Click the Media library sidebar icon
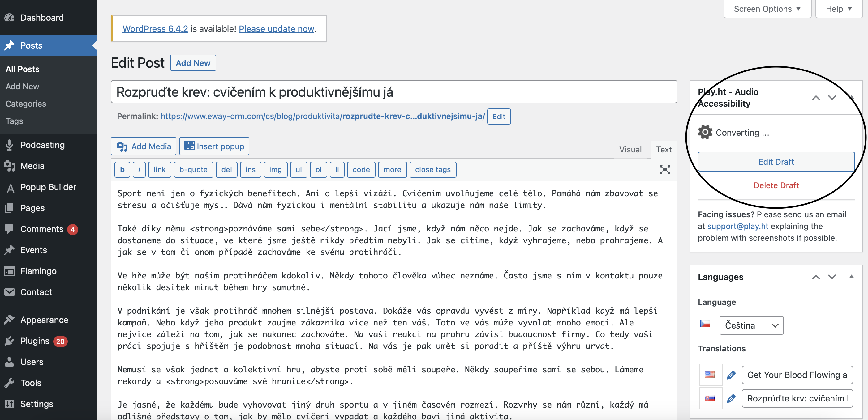Screen dimensions: 868x420 9,166
